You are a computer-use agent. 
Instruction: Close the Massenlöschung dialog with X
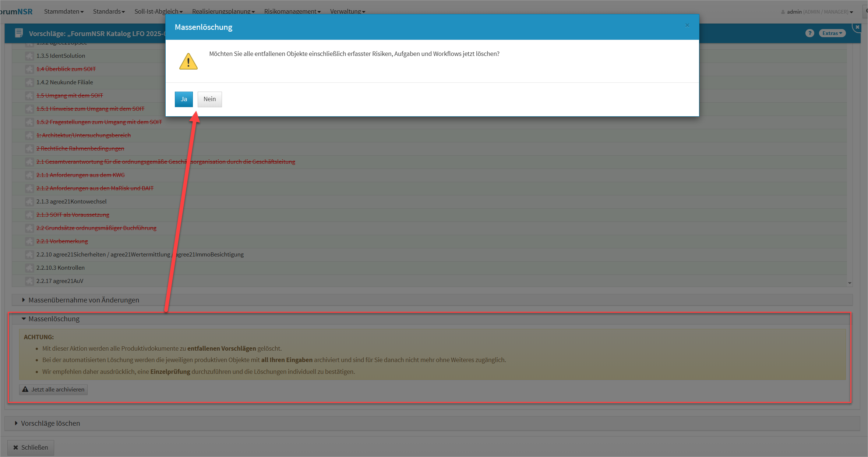click(687, 25)
